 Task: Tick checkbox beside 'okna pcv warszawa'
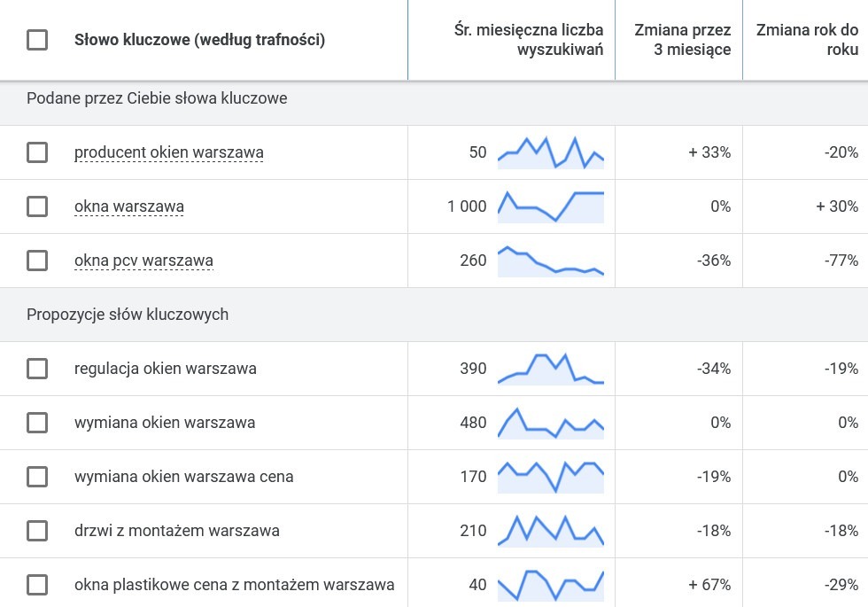[x=37, y=261]
